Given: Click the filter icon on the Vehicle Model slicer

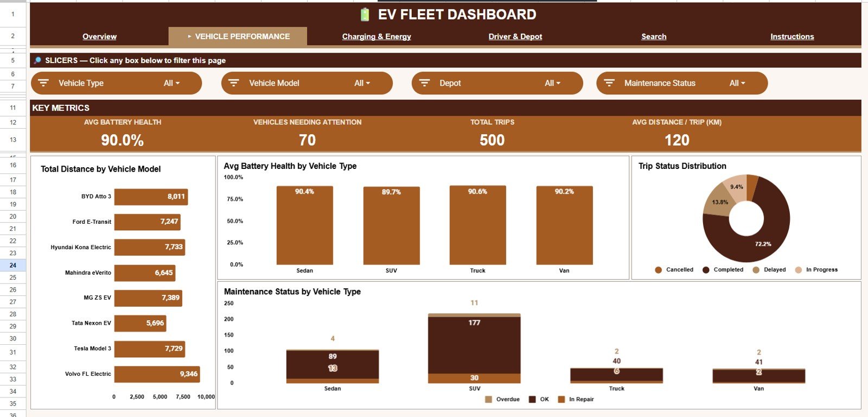Looking at the screenshot, I should 234,83.
